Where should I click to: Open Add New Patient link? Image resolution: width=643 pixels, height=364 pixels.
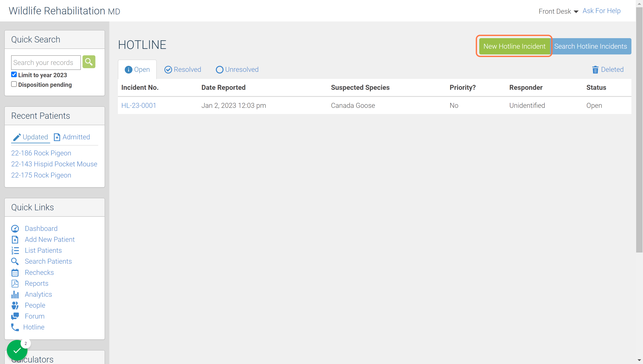point(50,239)
